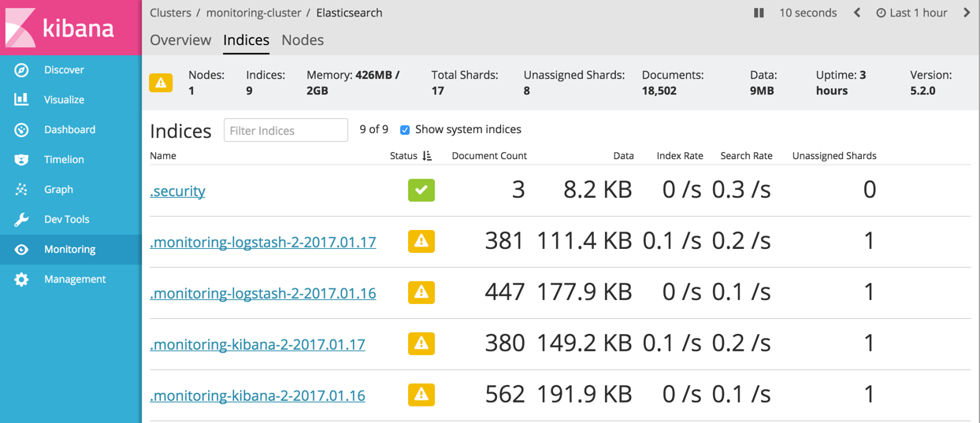Click the Filter Indices search field
Viewport: 980px width, 423px height.
click(x=285, y=131)
